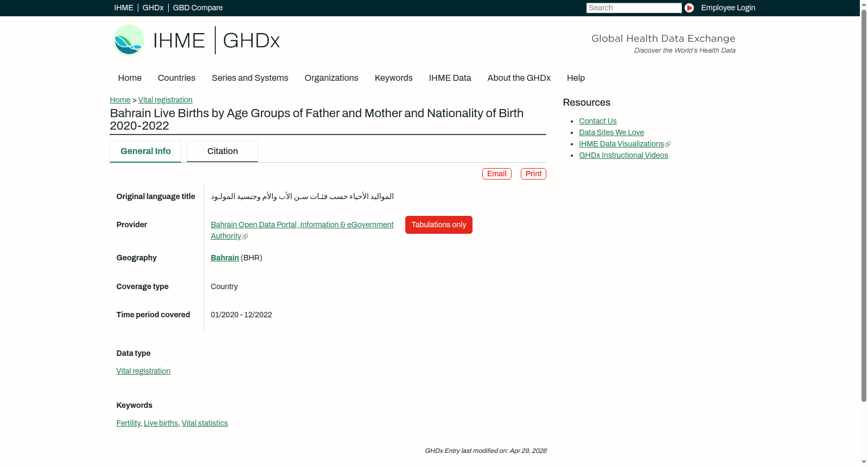Switch to the Citation tab

coord(222,151)
